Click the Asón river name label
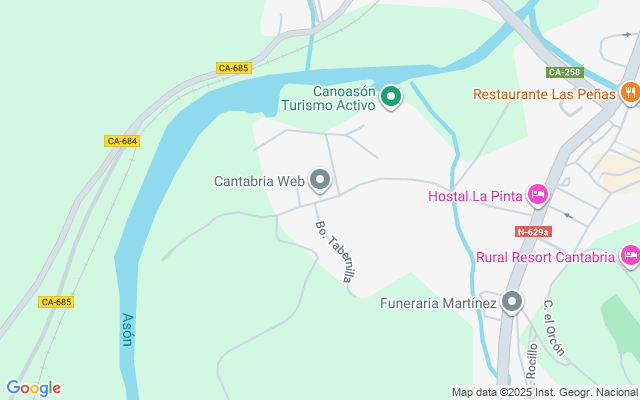This screenshot has width=640, height=400. tap(128, 330)
